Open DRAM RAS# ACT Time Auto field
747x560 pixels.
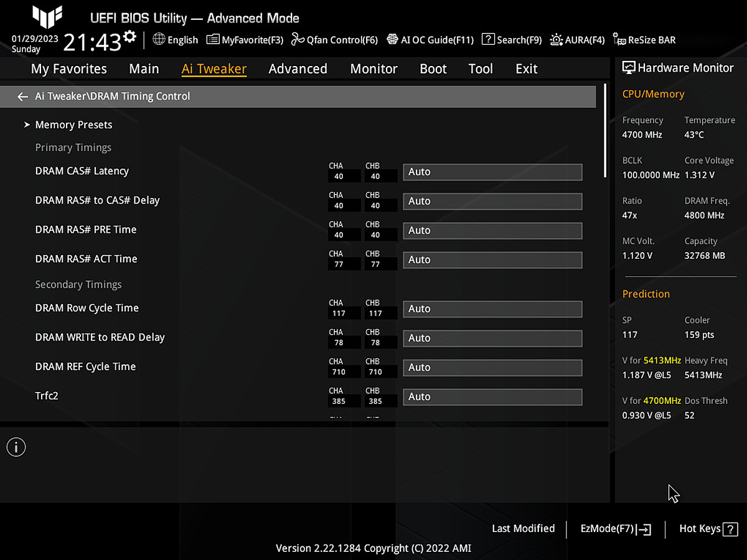[x=492, y=259]
